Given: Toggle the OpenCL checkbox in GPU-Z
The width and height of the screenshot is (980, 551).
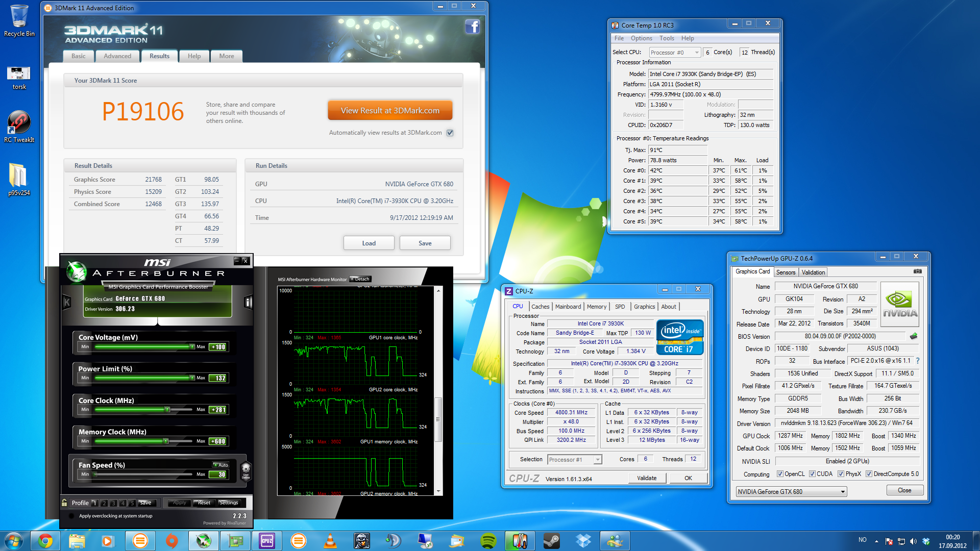Looking at the screenshot, I should (779, 474).
